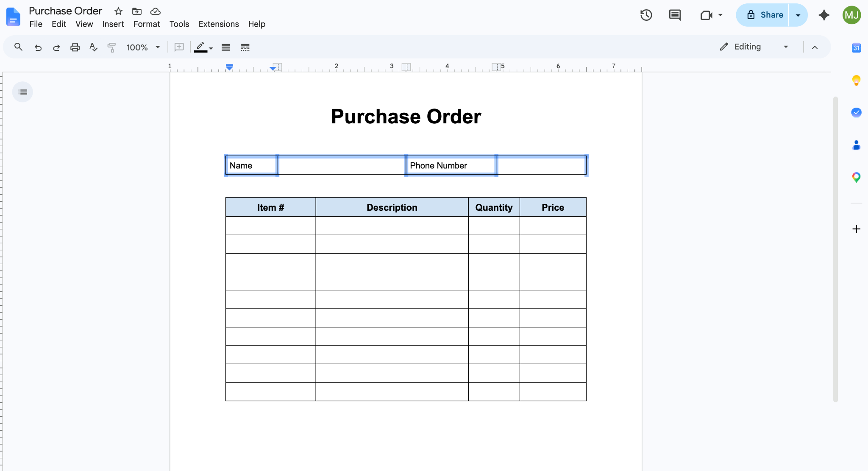Click the Purchase Order heading text
Viewport: 868px width, 471px height.
(x=406, y=117)
